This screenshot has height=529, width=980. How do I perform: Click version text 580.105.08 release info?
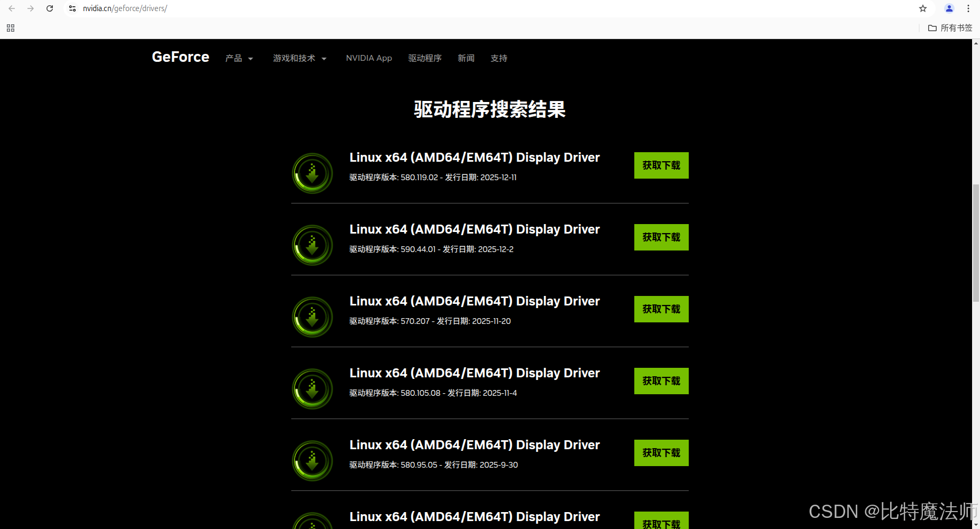coord(433,393)
